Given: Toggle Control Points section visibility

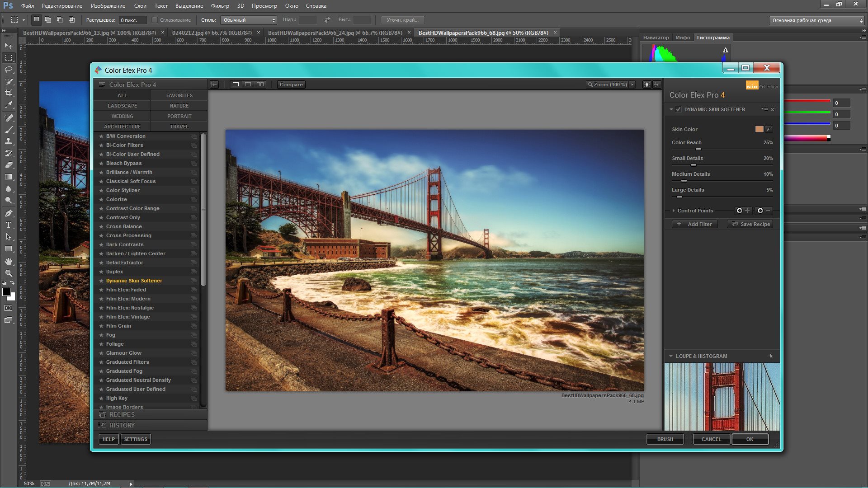Looking at the screenshot, I should click(673, 210).
